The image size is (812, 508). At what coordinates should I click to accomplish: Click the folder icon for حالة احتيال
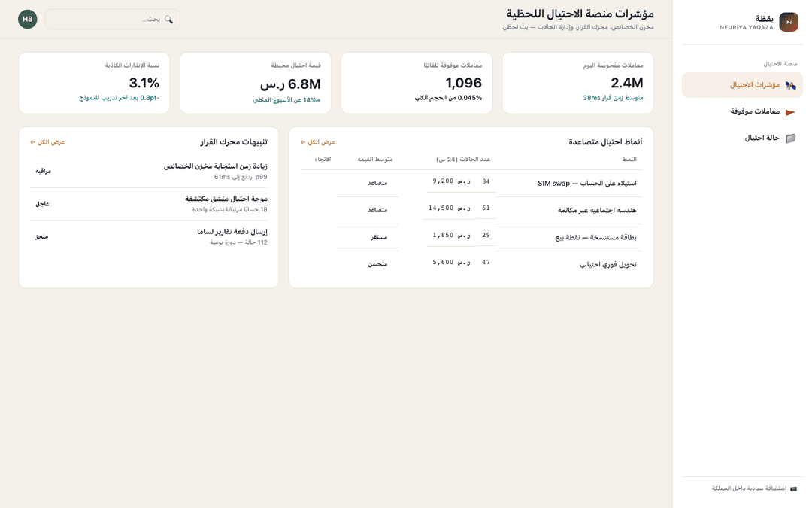[x=790, y=138]
